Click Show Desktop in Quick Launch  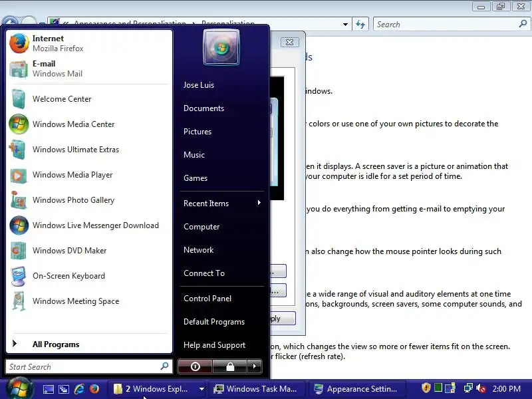click(48, 389)
